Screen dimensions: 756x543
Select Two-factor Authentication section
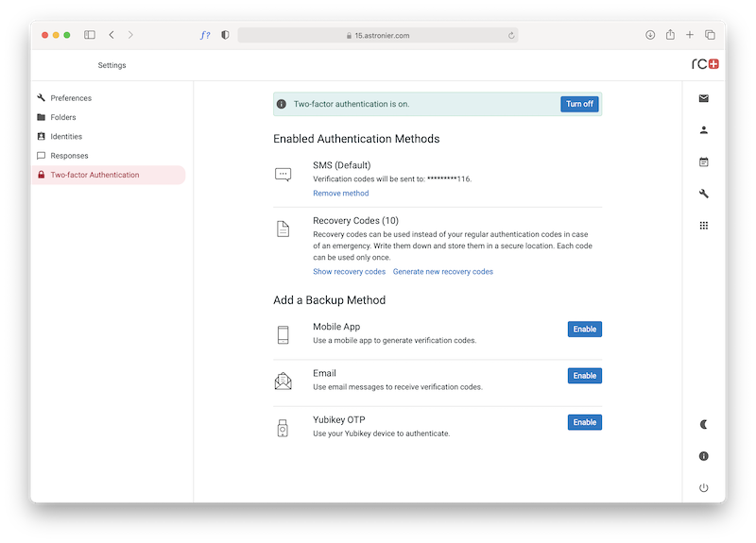109,175
